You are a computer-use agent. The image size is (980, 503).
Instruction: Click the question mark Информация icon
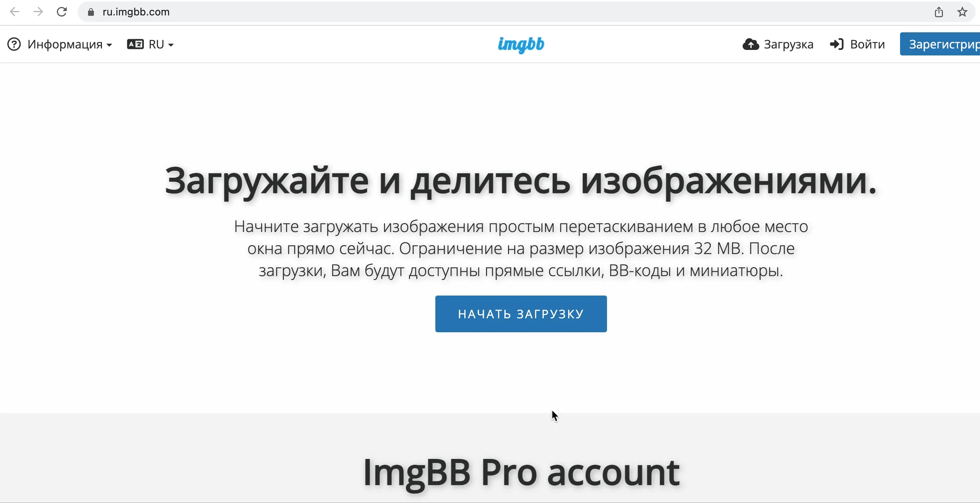pyautogui.click(x=14, y=44)
